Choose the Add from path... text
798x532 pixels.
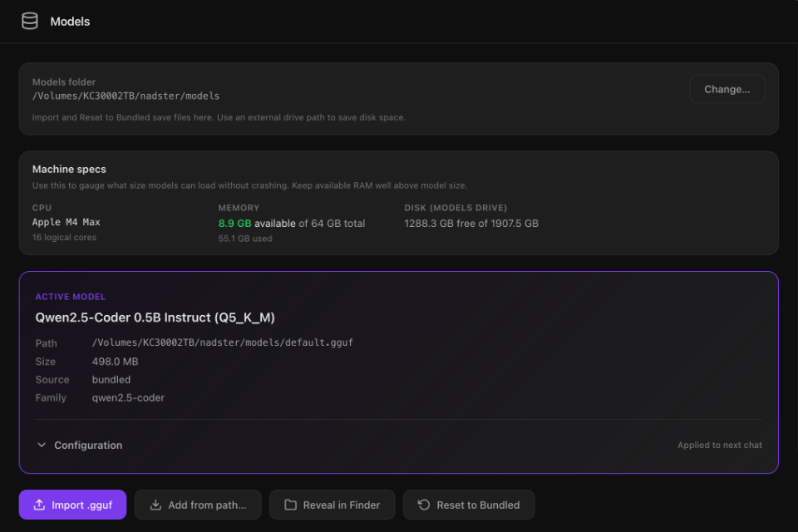click(207, 505)
